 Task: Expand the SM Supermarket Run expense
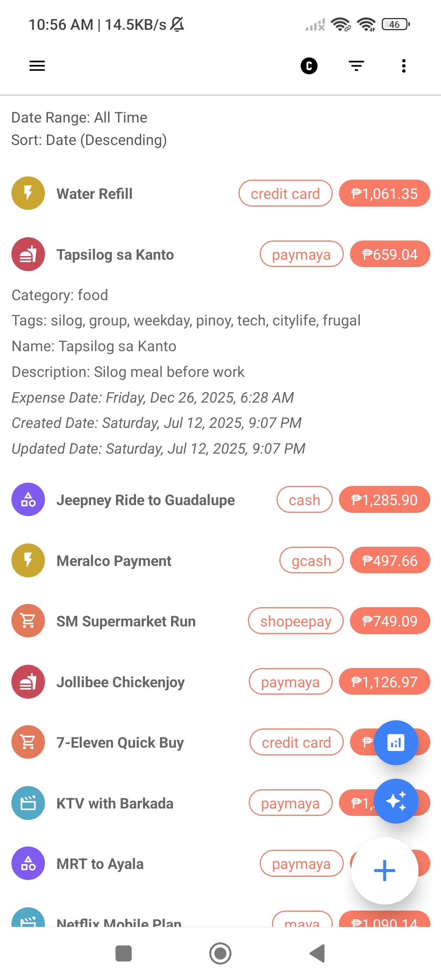tap(126, 621)
